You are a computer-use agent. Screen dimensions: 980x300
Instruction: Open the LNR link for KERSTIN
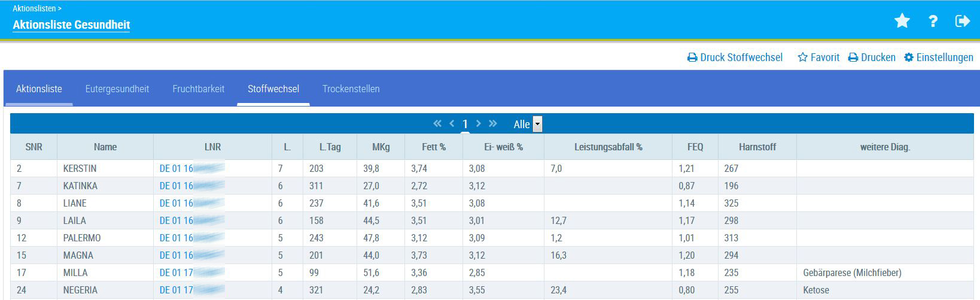(x=191, y=169)
